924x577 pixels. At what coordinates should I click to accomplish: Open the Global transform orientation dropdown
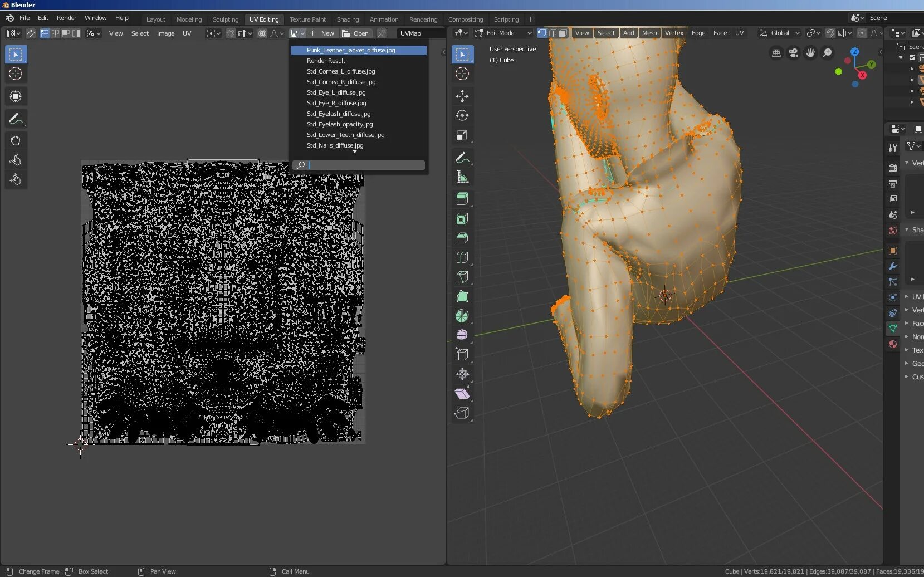click(780, 33)
